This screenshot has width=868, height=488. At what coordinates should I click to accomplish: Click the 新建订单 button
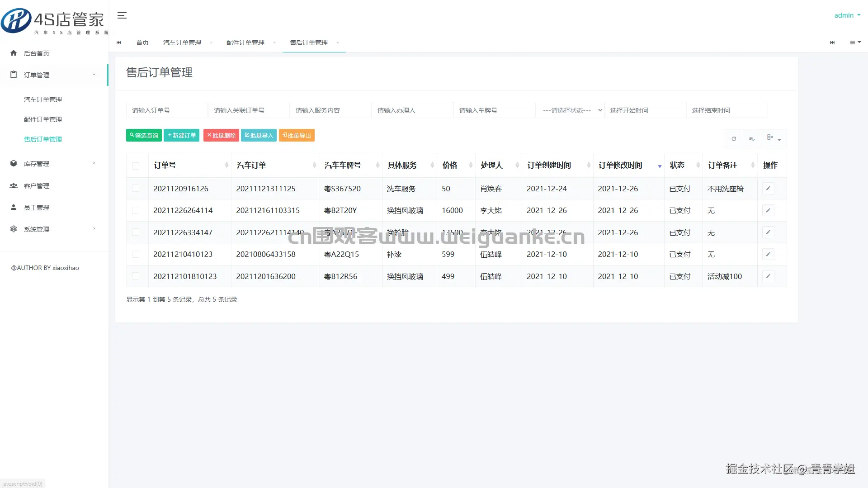(182, 135)
